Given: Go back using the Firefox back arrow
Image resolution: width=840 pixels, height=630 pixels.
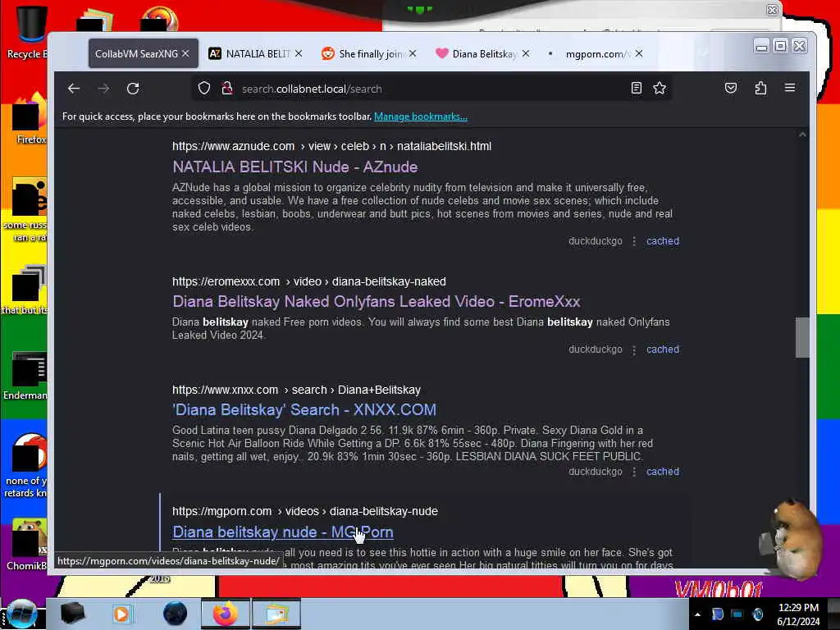Looking at the screenshot, I should pyautogui.click(x=74, y=89).
